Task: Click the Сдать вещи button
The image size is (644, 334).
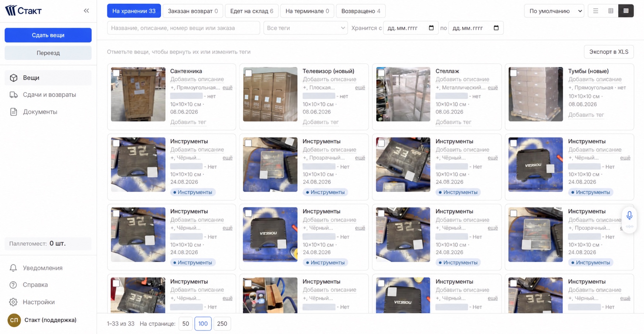Action: pyautogui.click(x=48, y=35)
